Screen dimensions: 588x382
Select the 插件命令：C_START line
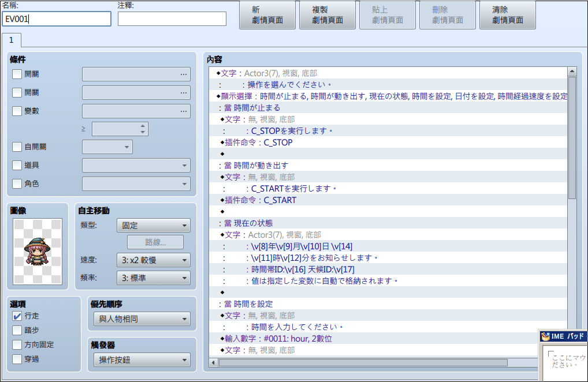[389, 200]
